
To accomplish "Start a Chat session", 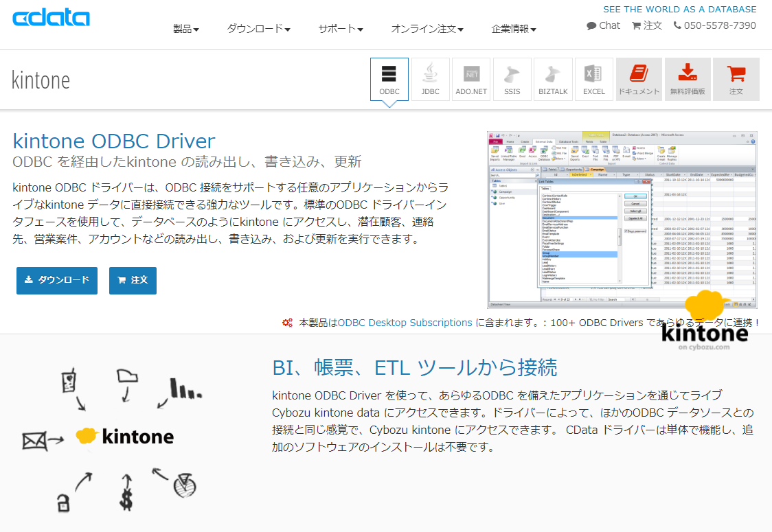I will (x=603, y=25).
